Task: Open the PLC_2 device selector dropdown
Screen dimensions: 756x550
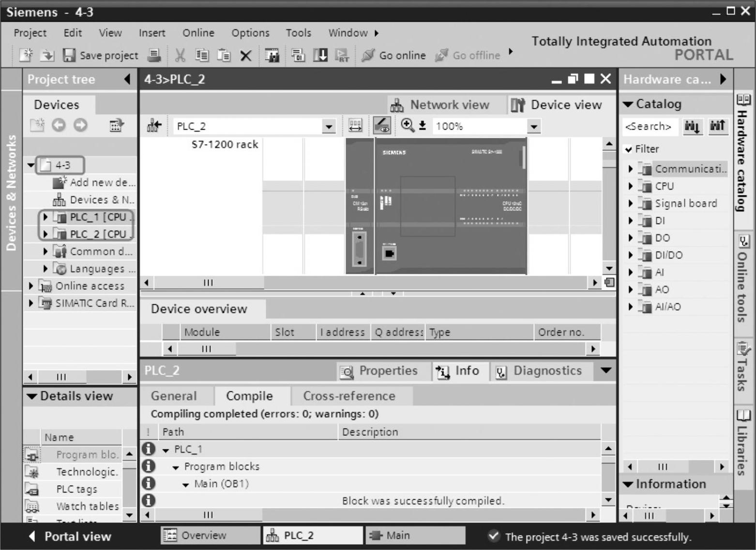Action: pyautogui.click(x=329, y=127)
